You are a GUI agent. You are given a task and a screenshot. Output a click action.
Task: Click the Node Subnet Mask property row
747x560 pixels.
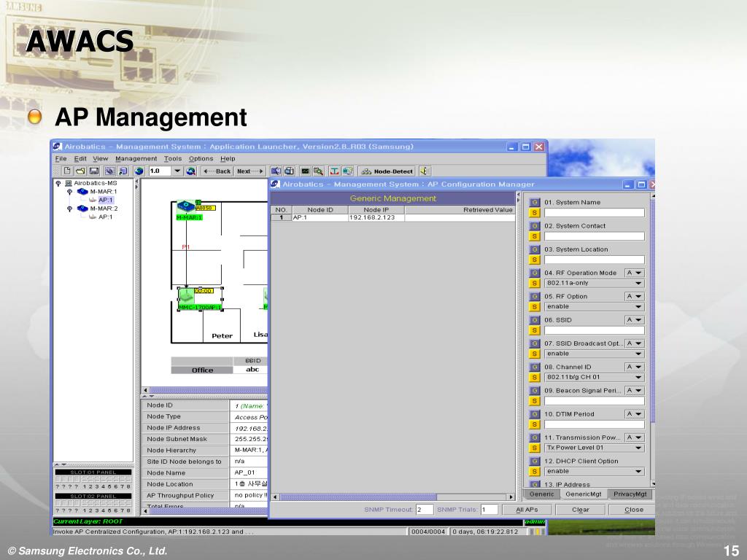pyautogui.click(x=205, y=439)
